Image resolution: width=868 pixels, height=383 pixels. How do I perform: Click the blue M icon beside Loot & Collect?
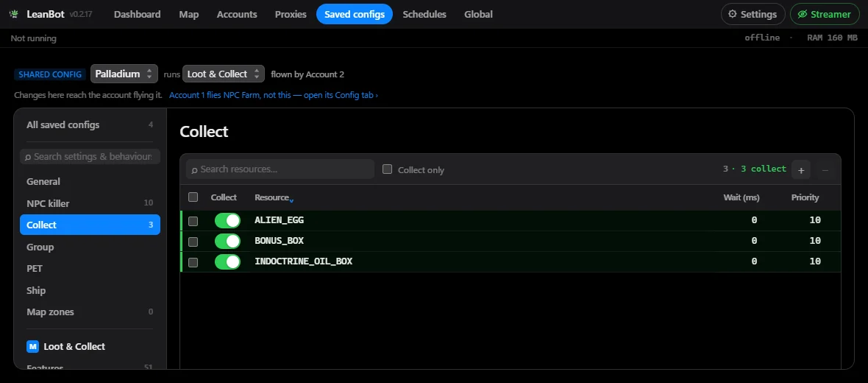[32, 346]
